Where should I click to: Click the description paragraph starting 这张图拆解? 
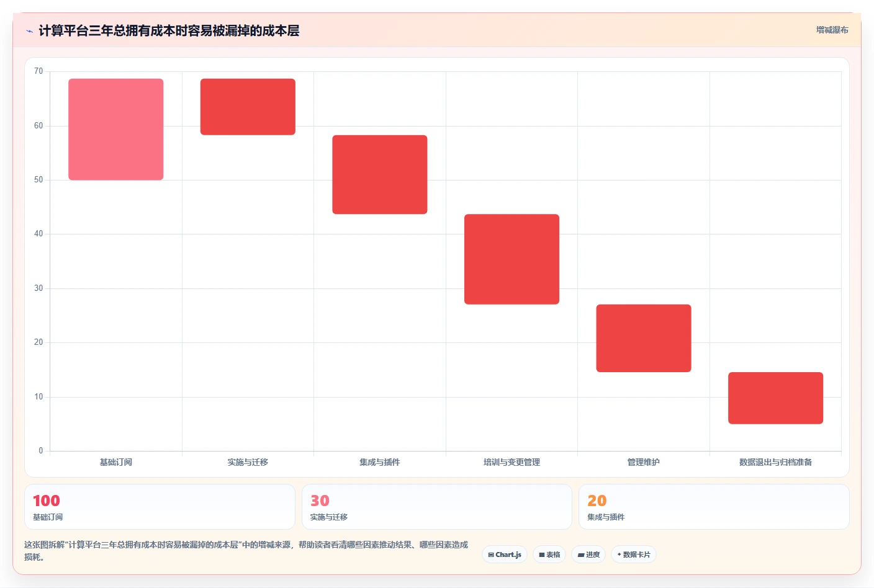coord(246,551)
